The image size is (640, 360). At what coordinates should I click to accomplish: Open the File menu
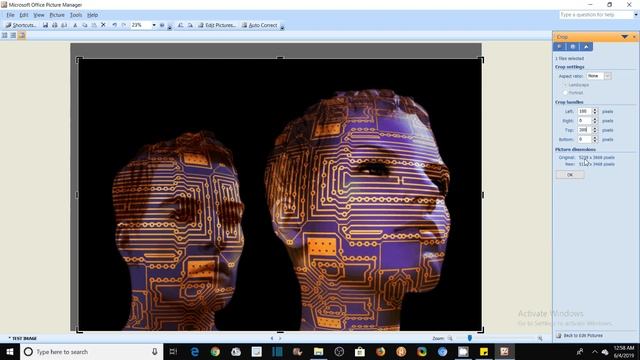(x=10, y=15)
